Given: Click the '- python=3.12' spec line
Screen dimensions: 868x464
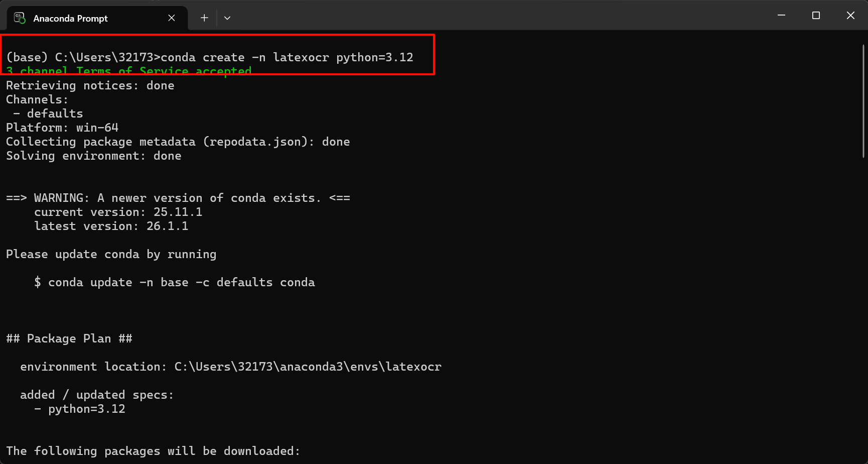Looking at the screenshot, I should click(80, 409).
